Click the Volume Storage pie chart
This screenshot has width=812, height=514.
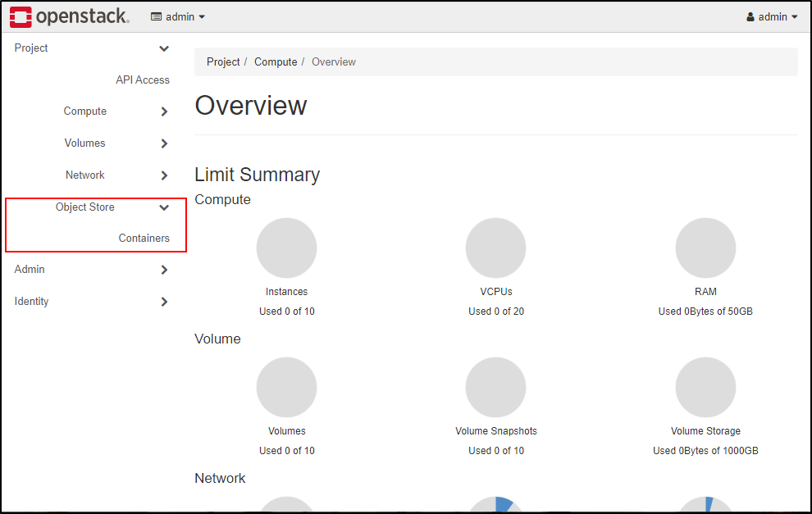[x=705, y=387]
